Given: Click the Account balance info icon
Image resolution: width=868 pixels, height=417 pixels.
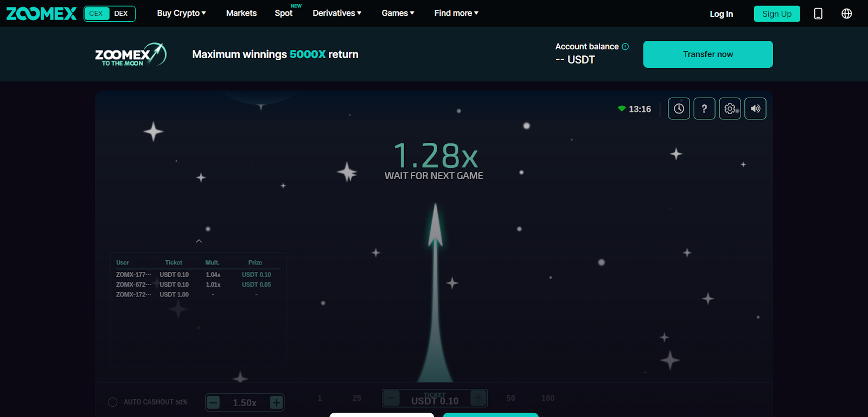Looking at the screenshot, I should tap(626, 47).
